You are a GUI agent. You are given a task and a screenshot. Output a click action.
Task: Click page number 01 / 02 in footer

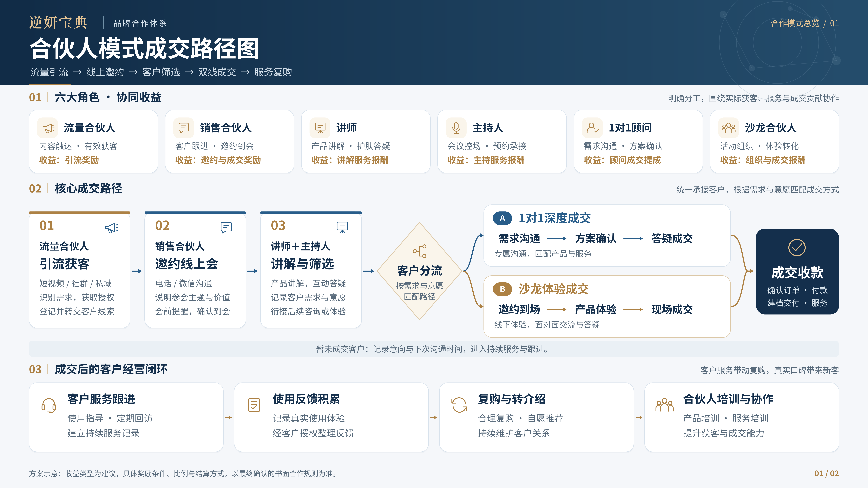point(827,474)
